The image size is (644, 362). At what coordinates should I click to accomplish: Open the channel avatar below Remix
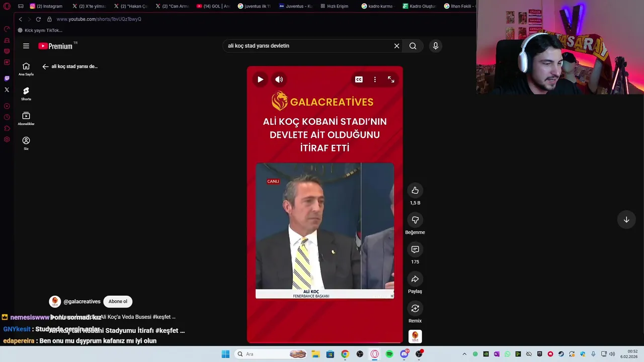click(415, 336)
